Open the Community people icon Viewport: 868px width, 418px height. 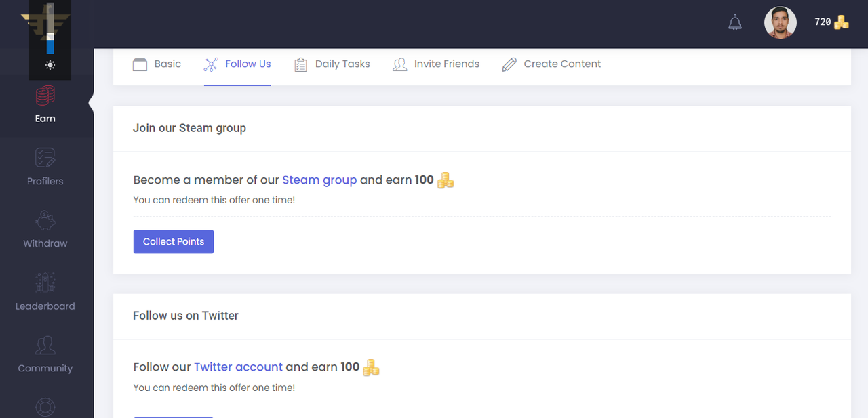(45, 346)
